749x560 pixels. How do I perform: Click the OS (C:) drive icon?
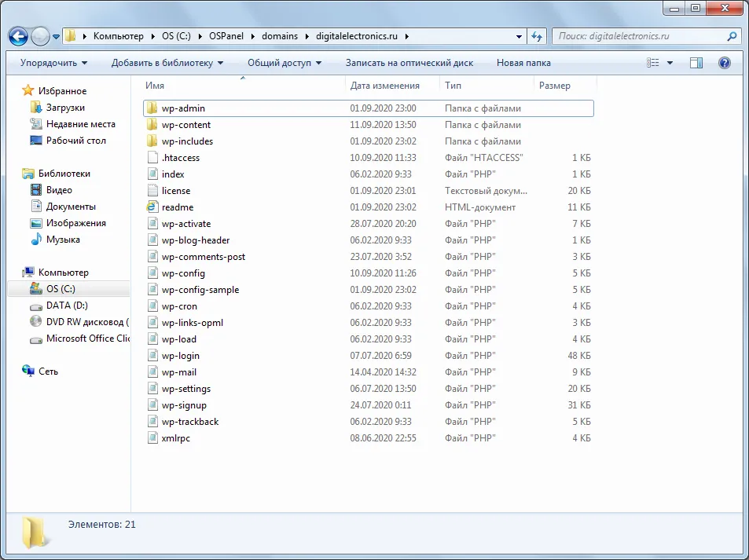36,289
